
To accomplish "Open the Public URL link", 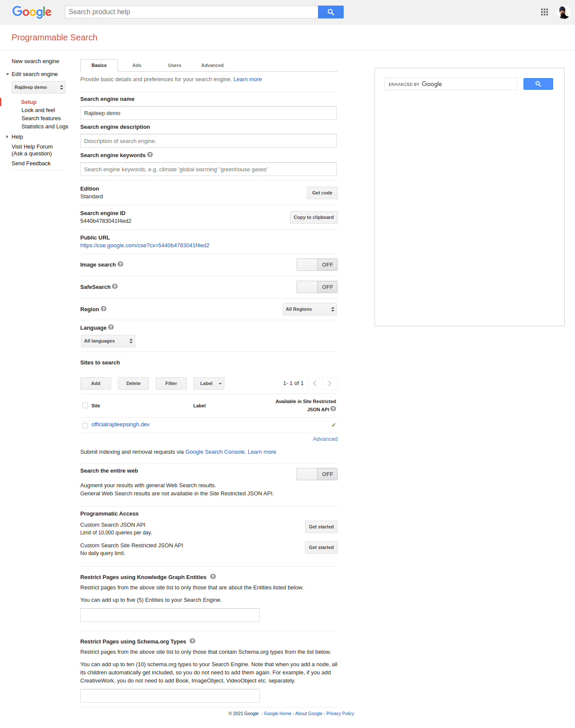I will point(145,246).
